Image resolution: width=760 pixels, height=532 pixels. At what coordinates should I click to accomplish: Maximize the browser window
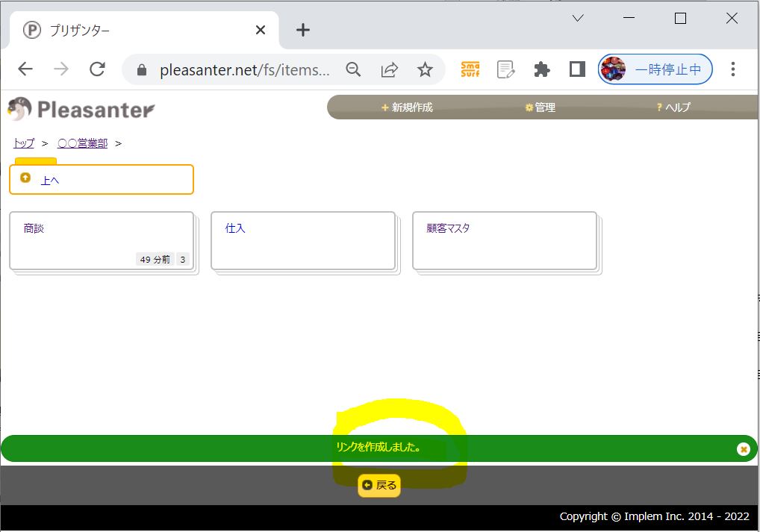[681, 19]
